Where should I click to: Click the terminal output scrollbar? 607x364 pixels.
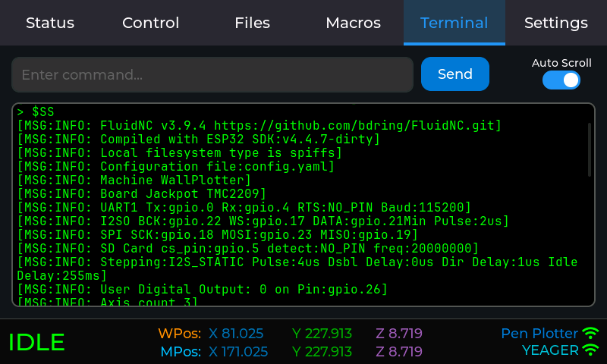click(590, 149)
